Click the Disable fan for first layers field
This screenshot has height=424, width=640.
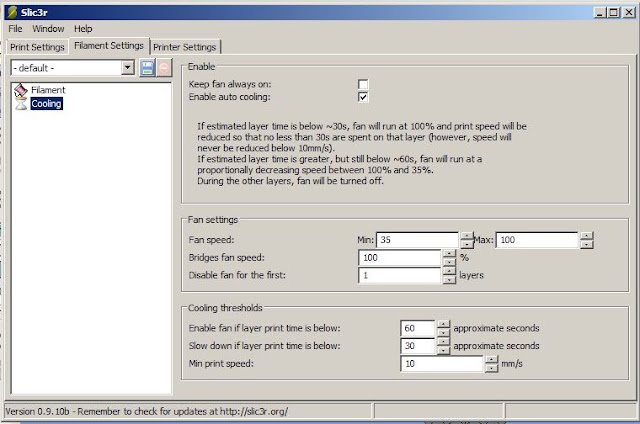[400, 275]
